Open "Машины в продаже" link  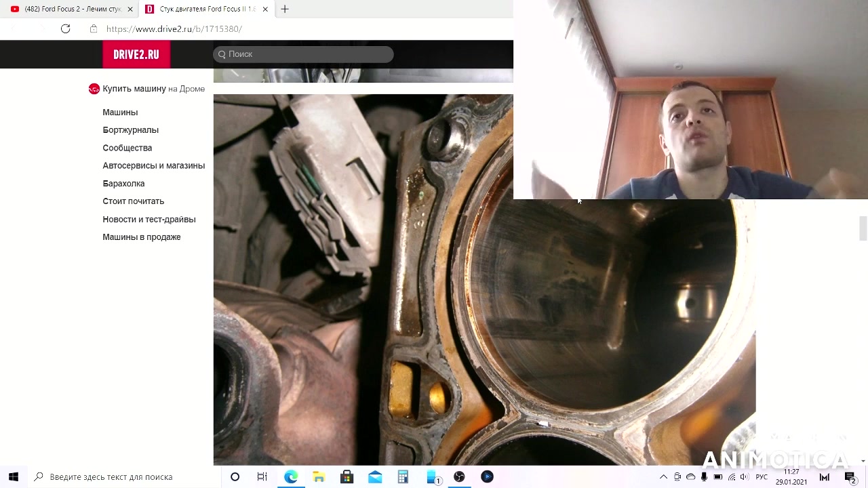click(141, 237)
